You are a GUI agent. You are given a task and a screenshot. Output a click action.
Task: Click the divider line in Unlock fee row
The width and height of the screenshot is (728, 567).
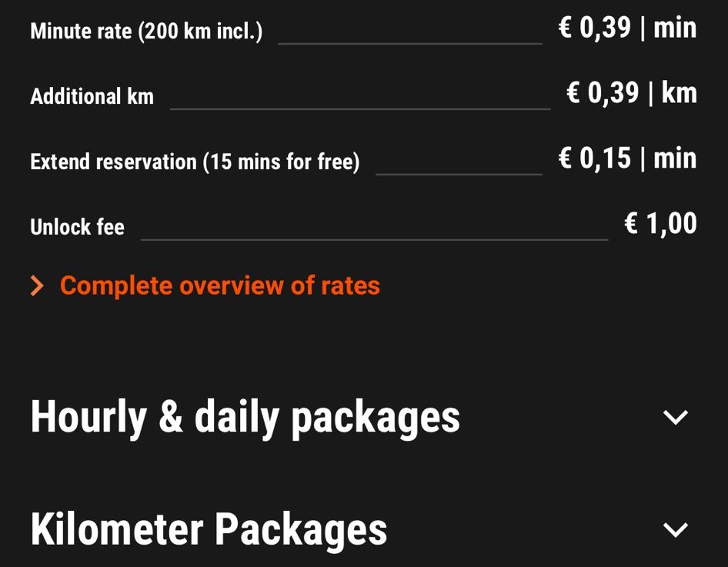(x=374, y=239)
